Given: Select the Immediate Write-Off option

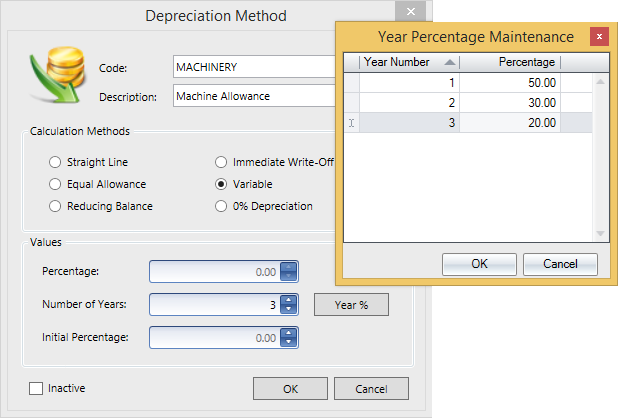Looking at the screenshot, I should click(x=221, y=162).
